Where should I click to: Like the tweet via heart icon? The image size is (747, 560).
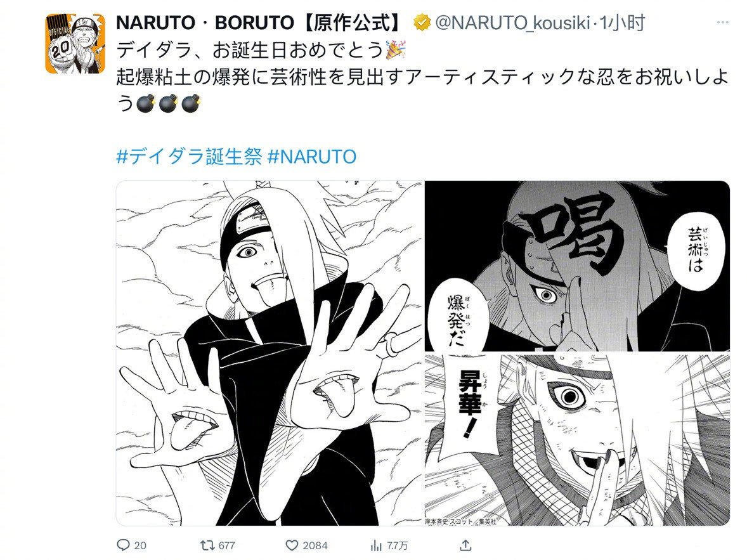click(292, 545)
